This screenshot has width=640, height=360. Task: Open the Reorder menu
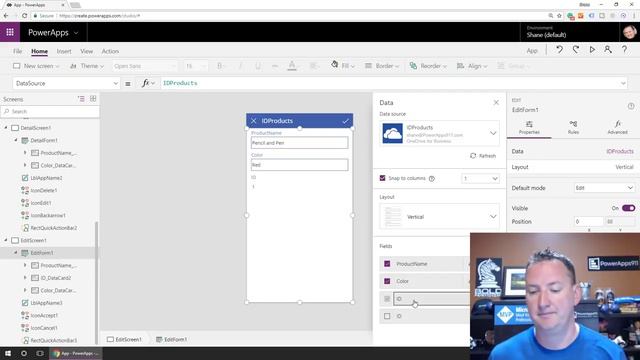coord(429,66)
